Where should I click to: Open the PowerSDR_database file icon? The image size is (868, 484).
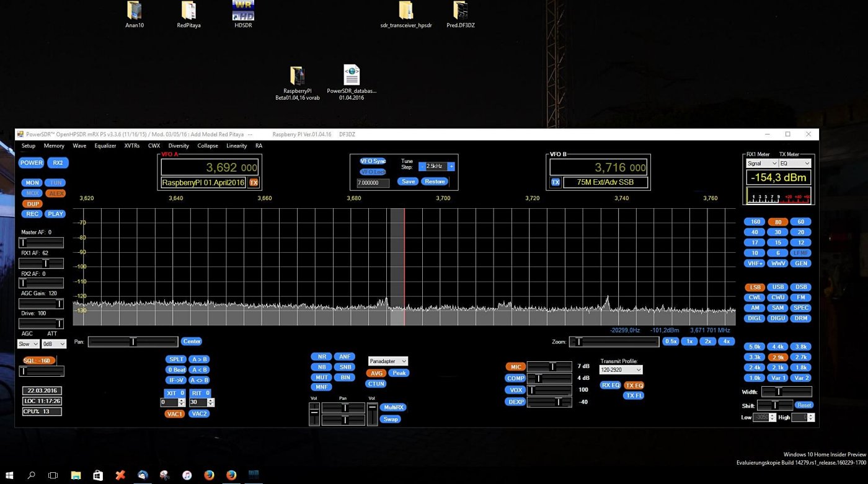tap(352, 83)
